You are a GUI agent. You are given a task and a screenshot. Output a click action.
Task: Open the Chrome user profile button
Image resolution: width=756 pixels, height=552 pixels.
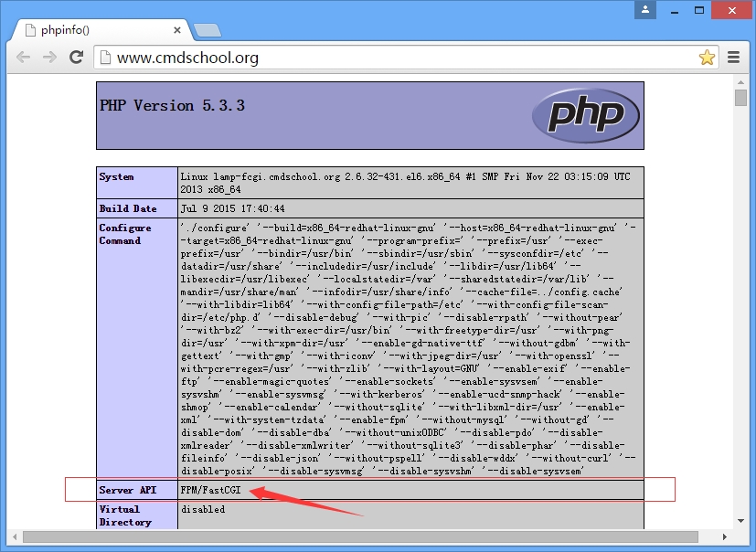pyautogui.click(x=645, y=10)
